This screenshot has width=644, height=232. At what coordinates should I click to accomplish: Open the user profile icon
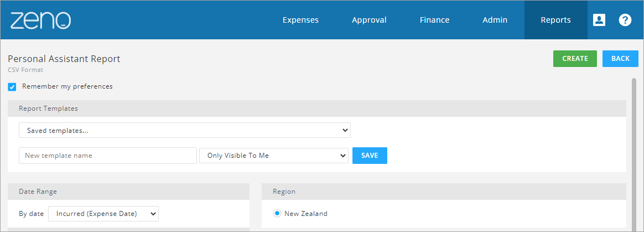599,20
